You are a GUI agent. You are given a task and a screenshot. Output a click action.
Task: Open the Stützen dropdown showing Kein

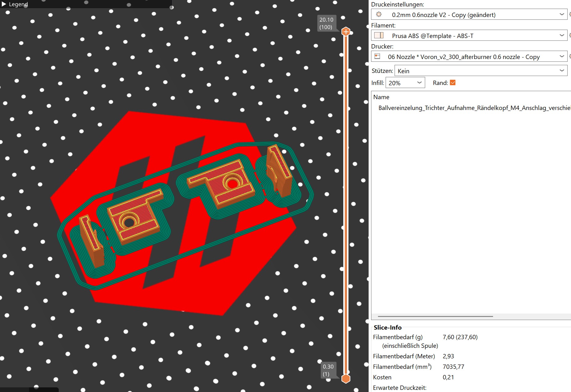(x=481, y=71)
